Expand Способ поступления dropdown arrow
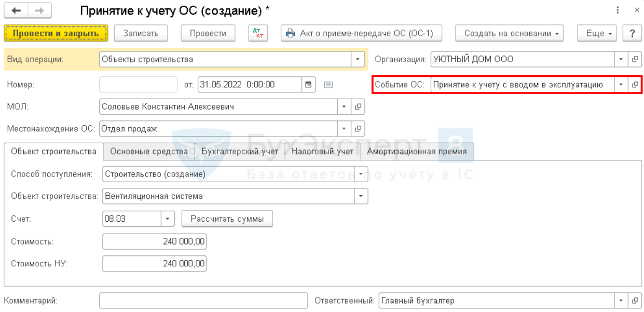This screenshot has height=312, width=644. pos(361,174)
